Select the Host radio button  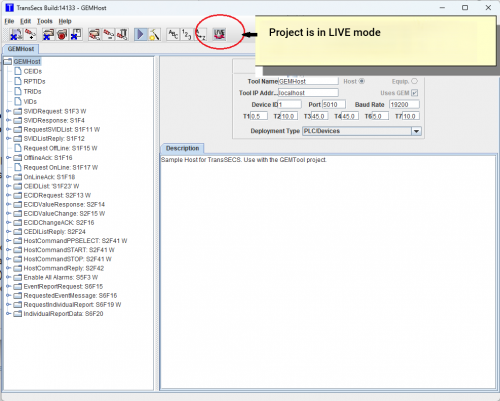click(362, 81)
